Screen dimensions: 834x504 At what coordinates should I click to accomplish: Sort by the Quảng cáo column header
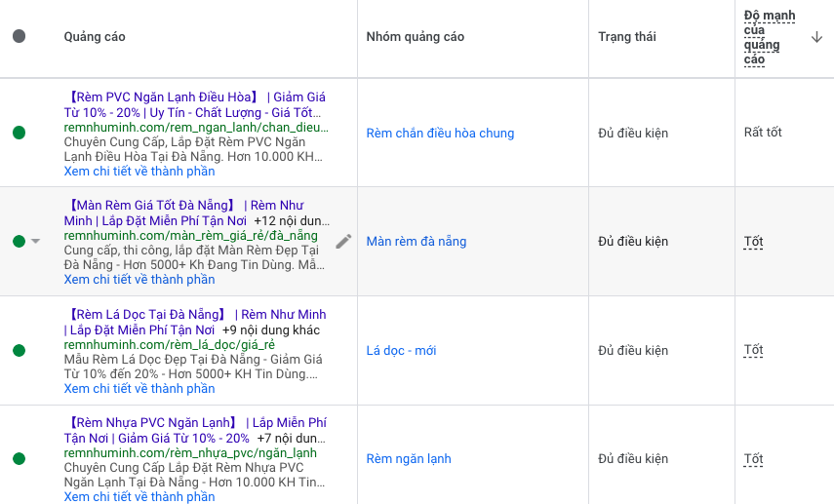[x=95, y=37]
